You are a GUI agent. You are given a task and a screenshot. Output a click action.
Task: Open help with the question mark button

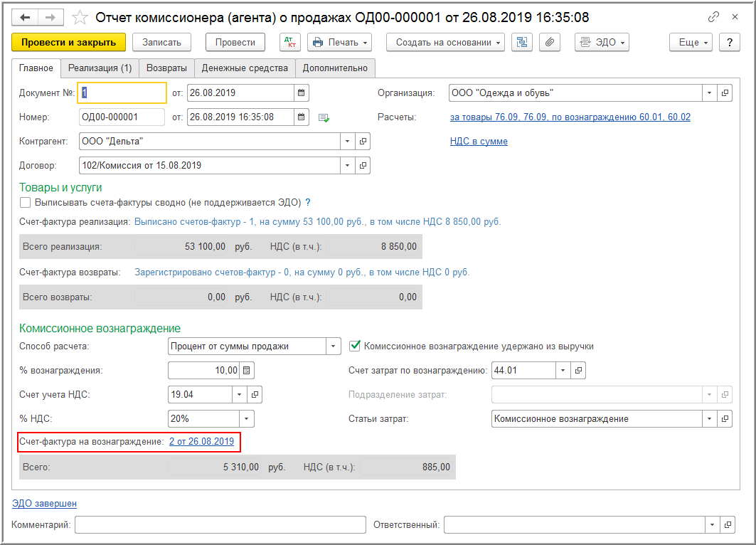(730, 43)
